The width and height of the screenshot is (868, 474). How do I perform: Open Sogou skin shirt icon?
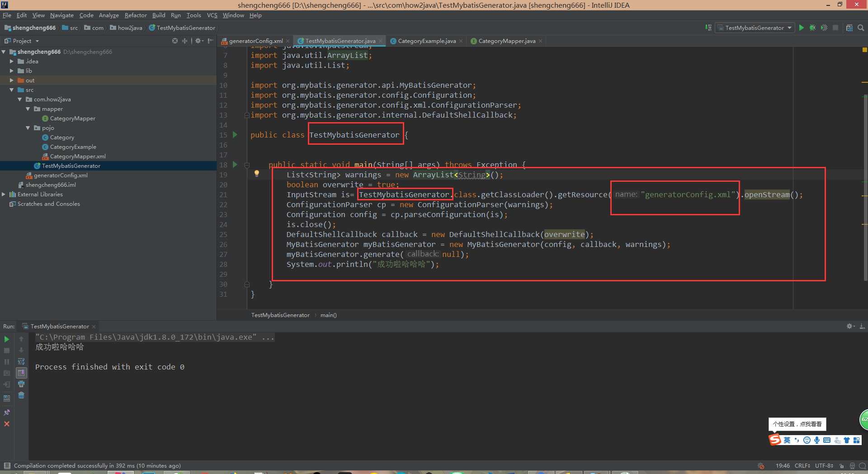[x=847, y=440]
